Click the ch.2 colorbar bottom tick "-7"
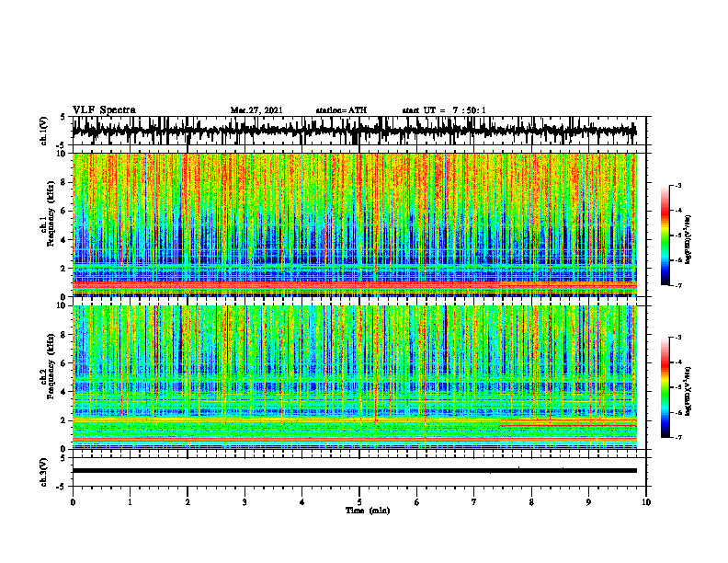This screenshot has width=728, height=563. tap(677, 437)
